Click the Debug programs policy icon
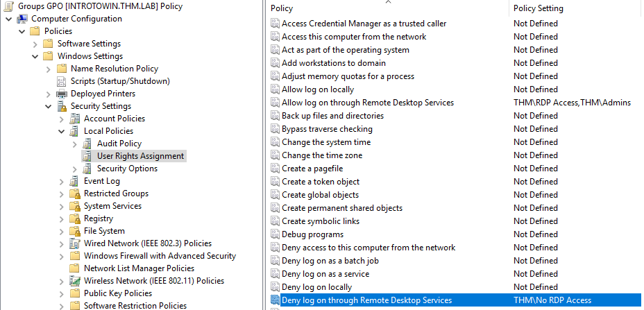Image resolution: width=644 pixels, height=310 pixels. (x=274, y=234)
